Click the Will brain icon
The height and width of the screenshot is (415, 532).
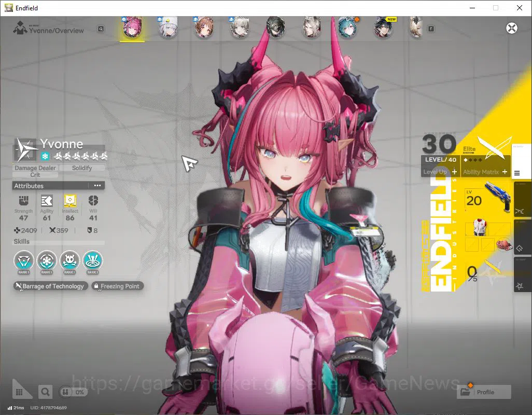(x=93, y=201)
